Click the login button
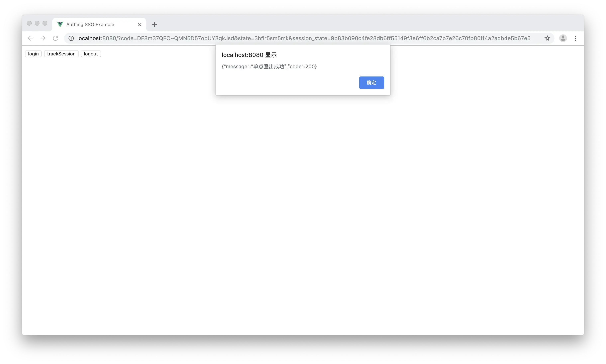The image size is (606, 364). pos(33,54)
